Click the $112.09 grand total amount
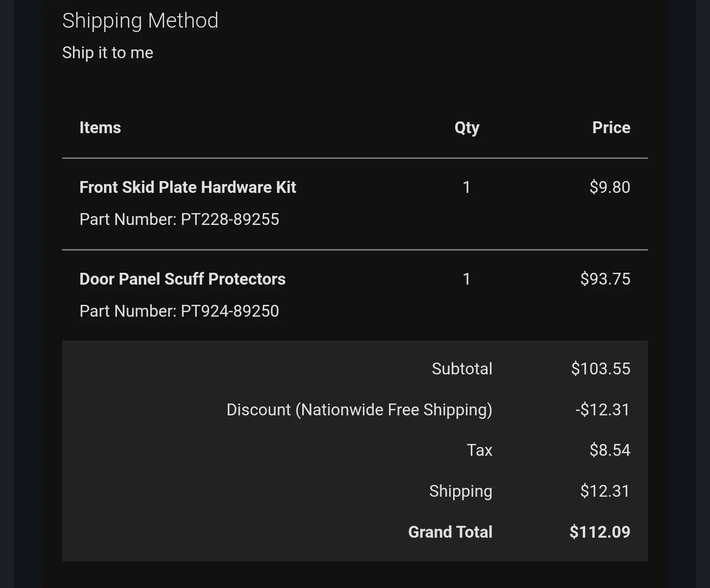 pyautogui.click(x=600, y=532)
